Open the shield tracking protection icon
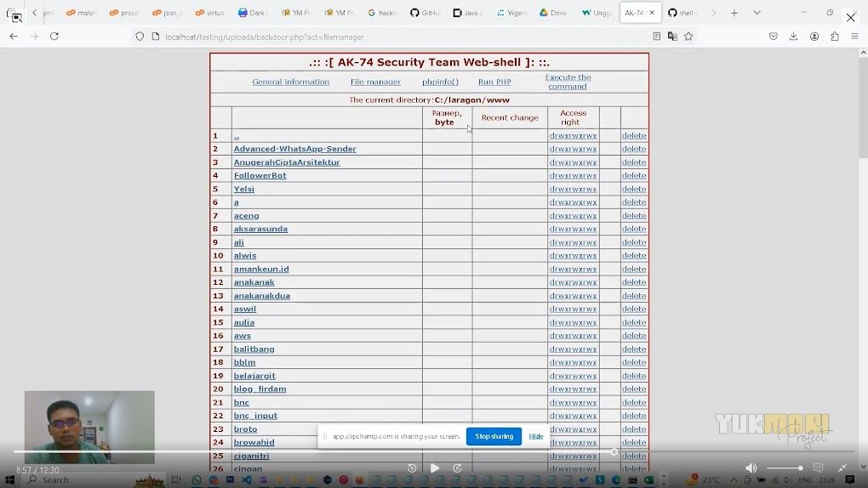 (x=140, y=37)
